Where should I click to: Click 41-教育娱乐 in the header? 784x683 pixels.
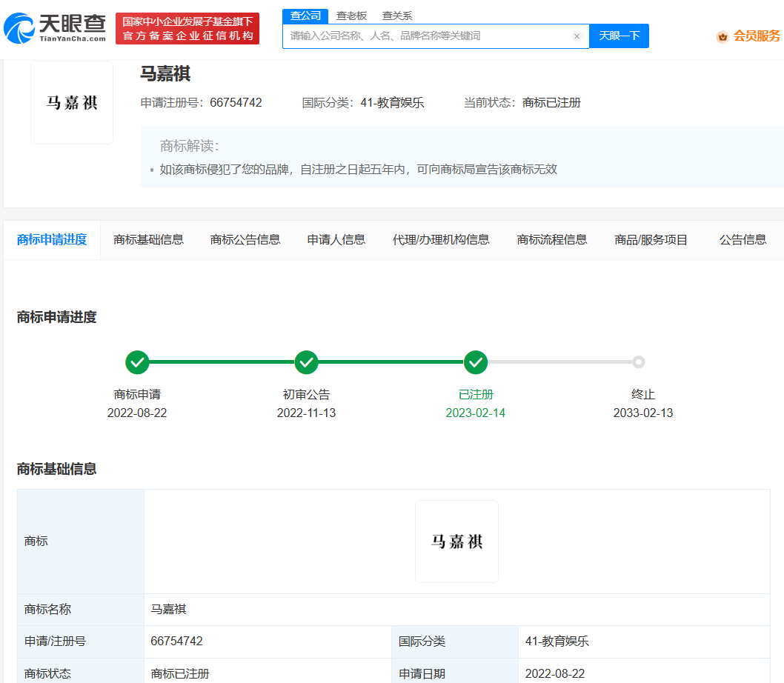click(x=393, y=102)
